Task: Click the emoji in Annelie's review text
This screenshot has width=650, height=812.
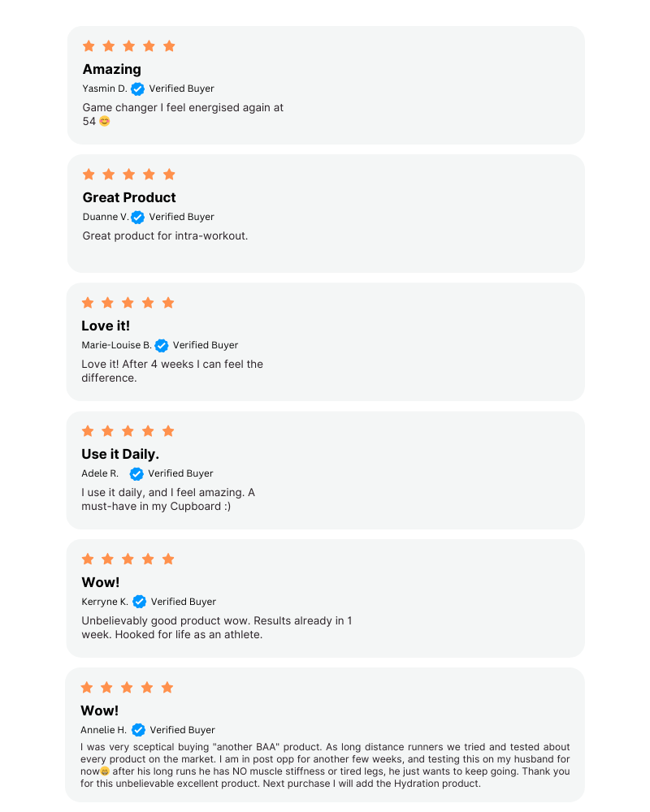Action: click(104, 771)
